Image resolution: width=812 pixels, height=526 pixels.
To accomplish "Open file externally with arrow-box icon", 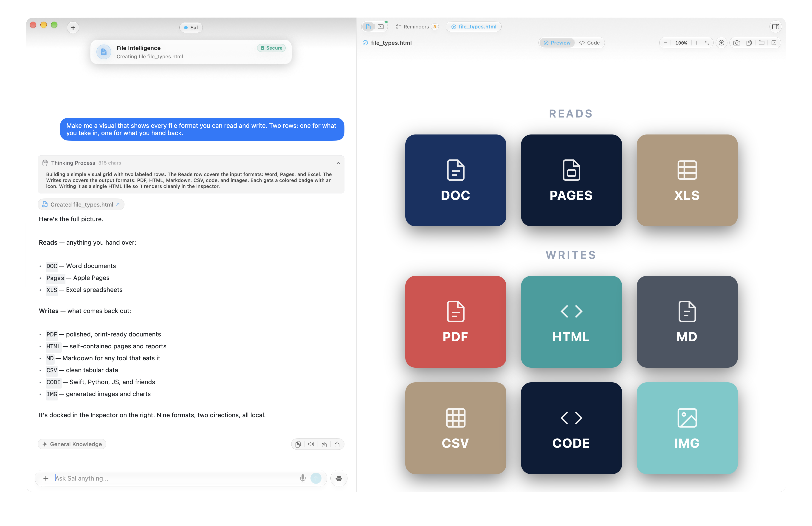I will click(774, 43).
